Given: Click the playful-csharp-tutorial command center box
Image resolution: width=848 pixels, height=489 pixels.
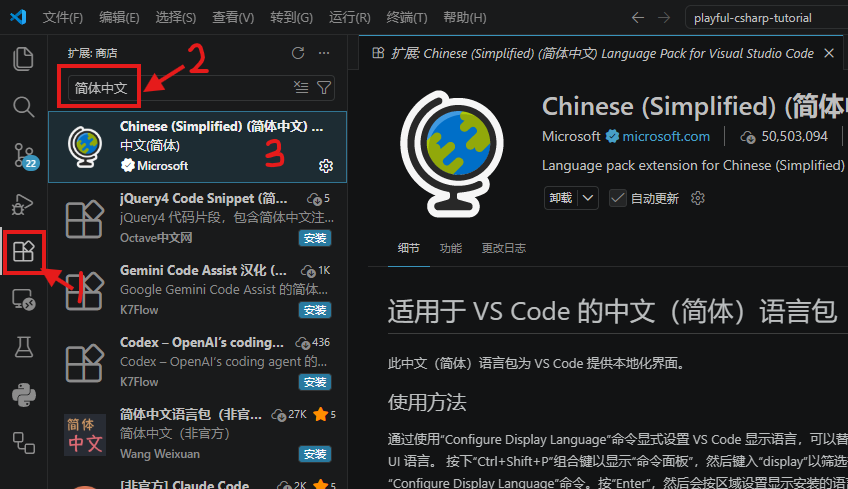Looking at the screenshot, I should (766, 18).
